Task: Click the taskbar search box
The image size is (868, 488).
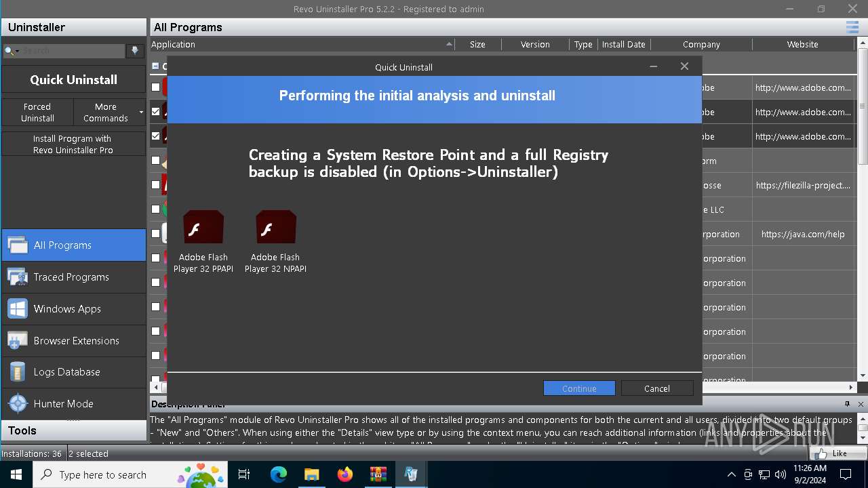Action: 130,474
